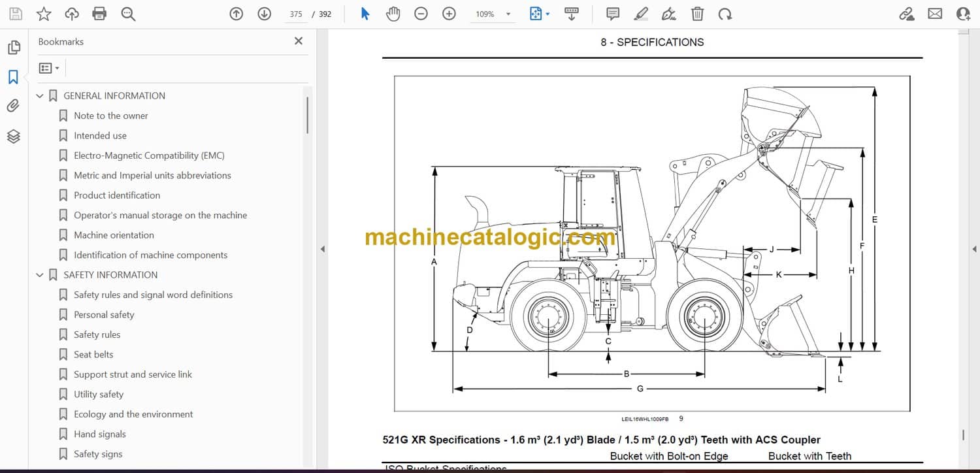Screen dimensions: 980x473
Task: Collapse the left navigation pane arrow
Action: pos(321,249)
